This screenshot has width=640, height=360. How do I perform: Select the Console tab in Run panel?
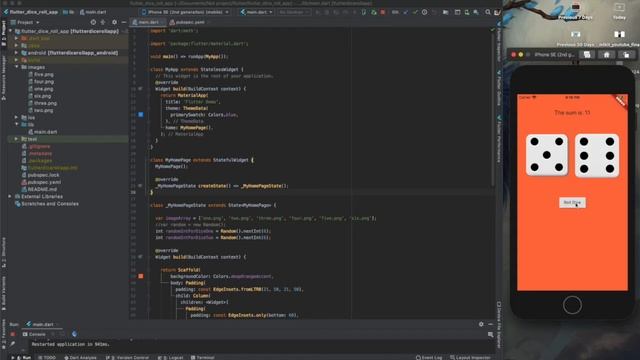click(x=34, y=334)
